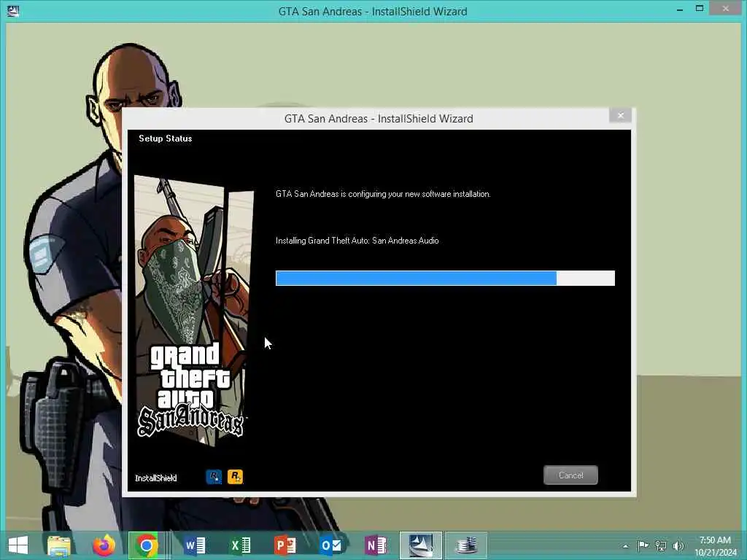Cancel the GTA San Andreas installation
This screenshot has width=747, height=560.
(570, 475)
